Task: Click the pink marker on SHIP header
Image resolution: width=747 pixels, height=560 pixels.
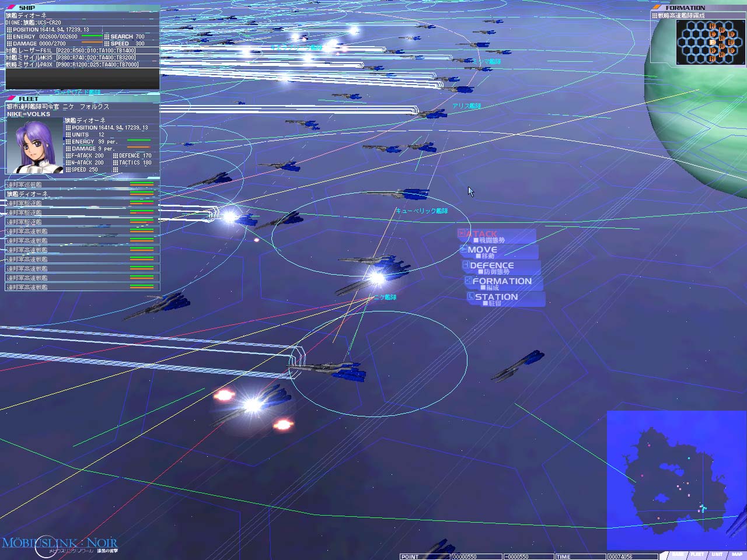Action: point(12,8)
